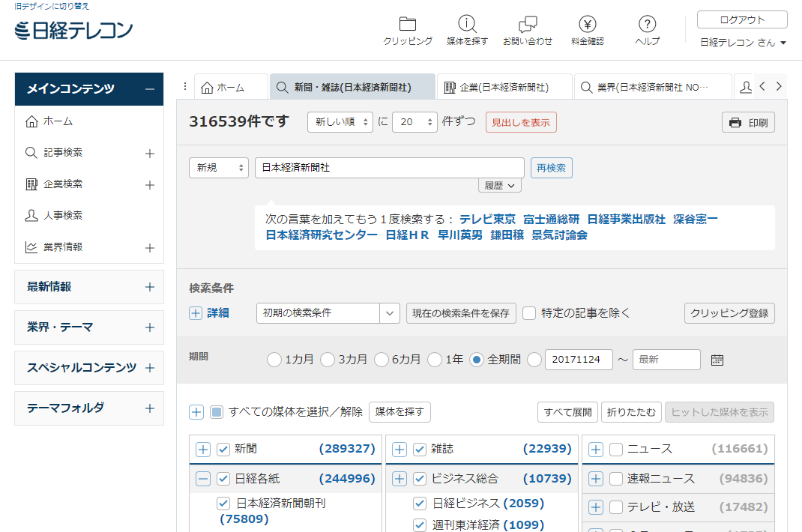The height and width of the screenshot is (532, 802).
Task: Click the 見出しを表示 button
Action: click(521, 122)
